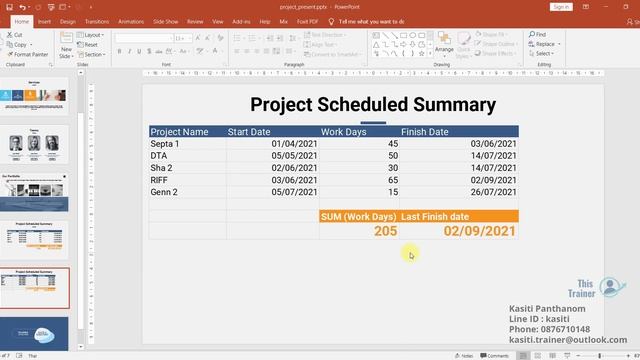The width and height of the screenshot is (640, 360).
Task: Open the Insert ribbon tab
Action: click(x=44, y=22)
